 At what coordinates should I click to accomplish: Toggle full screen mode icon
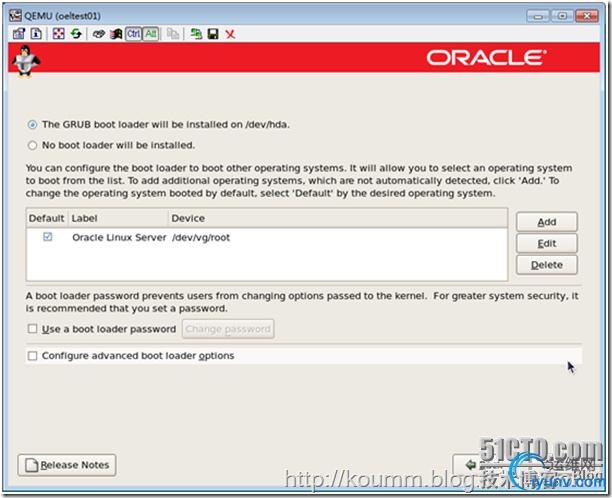tap(59, 34)
